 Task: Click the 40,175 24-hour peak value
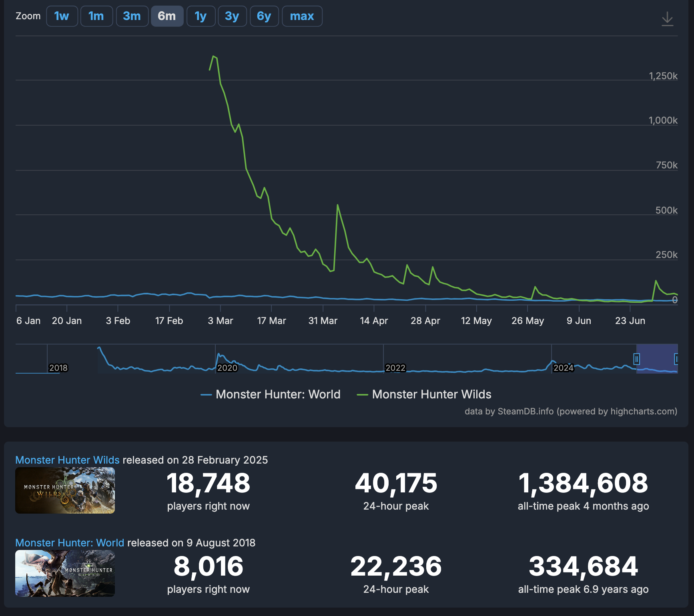coord(396,483)
